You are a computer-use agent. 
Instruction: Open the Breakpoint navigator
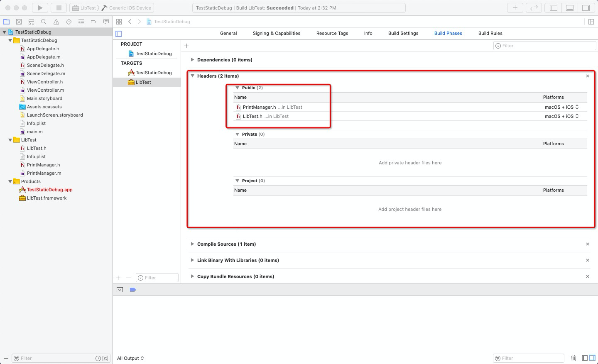click(x=93, y=22)
